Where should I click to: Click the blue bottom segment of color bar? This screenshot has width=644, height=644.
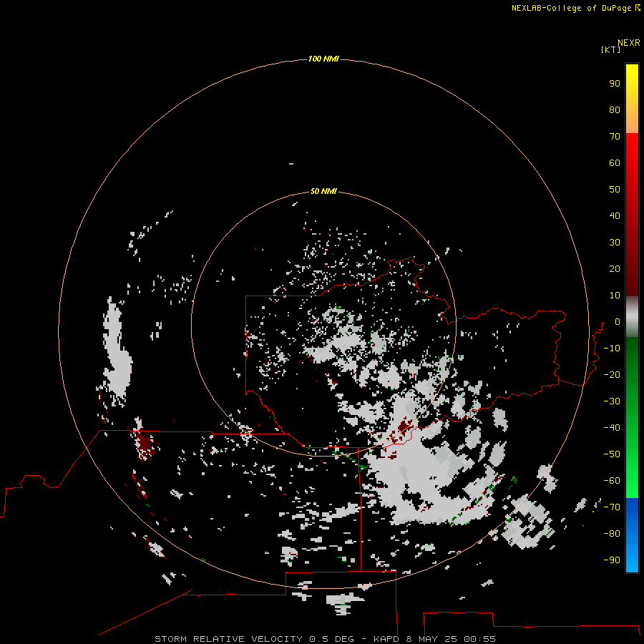(632, 535)
